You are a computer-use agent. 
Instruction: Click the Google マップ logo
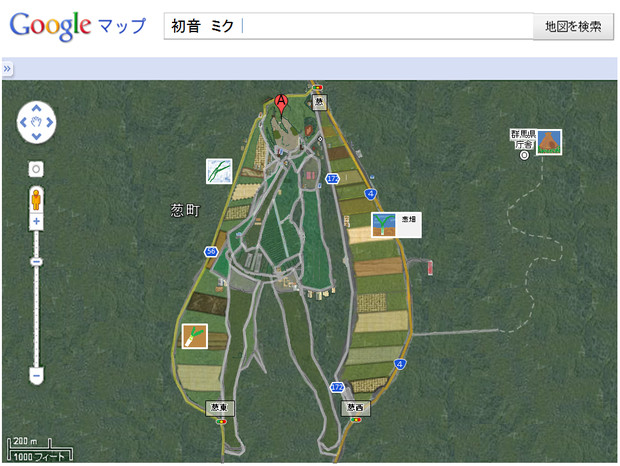pyautogui.click(x=78, y=26)
